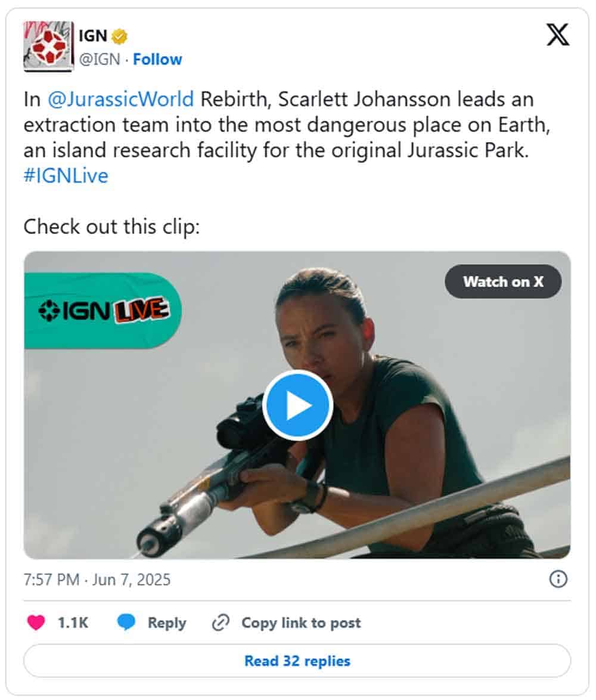
Task: Click Watch on X
Action: (x=502, y=282)
